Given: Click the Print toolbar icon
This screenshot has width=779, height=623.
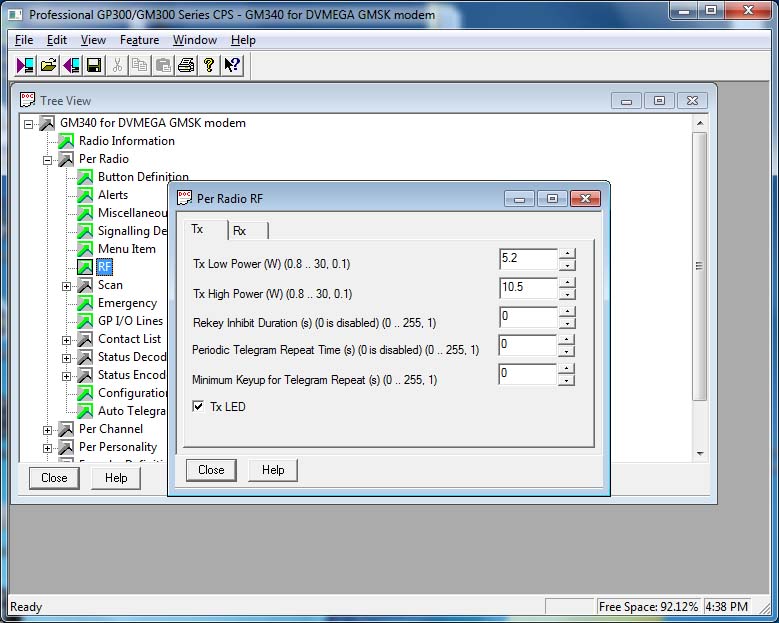Looking at the screenshot, I should (x=186, y=65).
